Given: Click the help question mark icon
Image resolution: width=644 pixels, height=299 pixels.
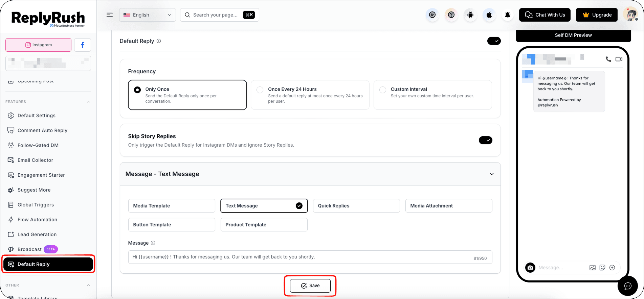Looking at the screenshot, I should [451, 15].
